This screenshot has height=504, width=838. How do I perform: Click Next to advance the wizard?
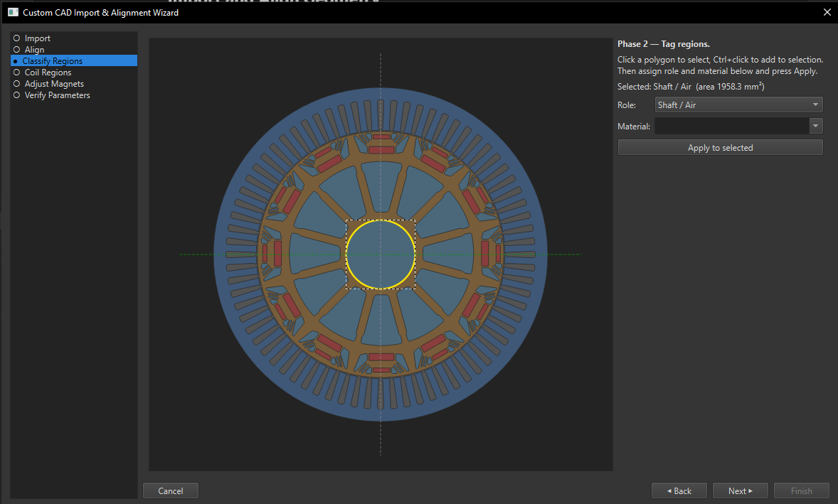(741, 490)
